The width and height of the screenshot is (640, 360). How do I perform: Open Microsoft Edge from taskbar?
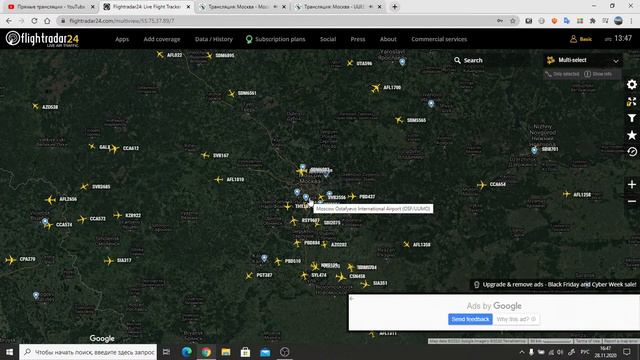click(187, 352)
